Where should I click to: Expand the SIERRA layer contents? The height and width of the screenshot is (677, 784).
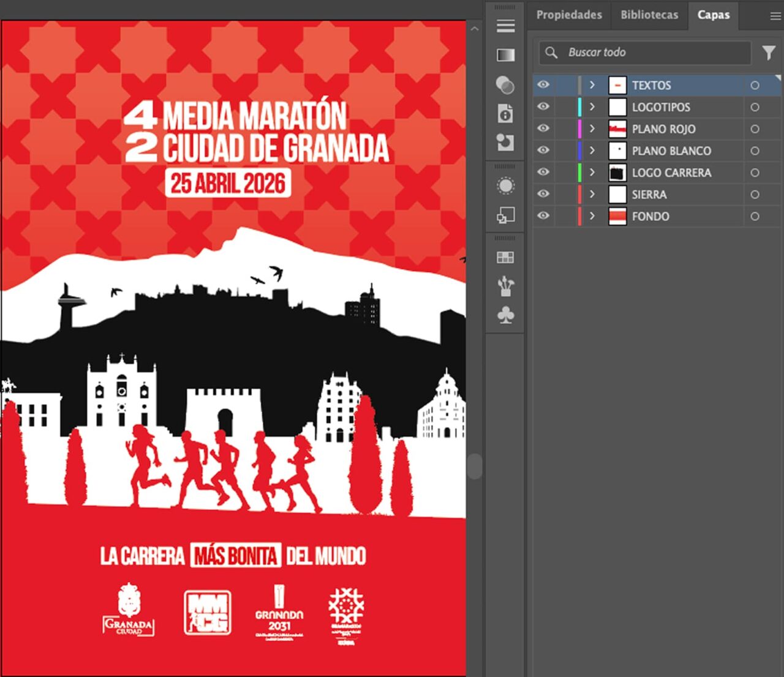[592, 194]
